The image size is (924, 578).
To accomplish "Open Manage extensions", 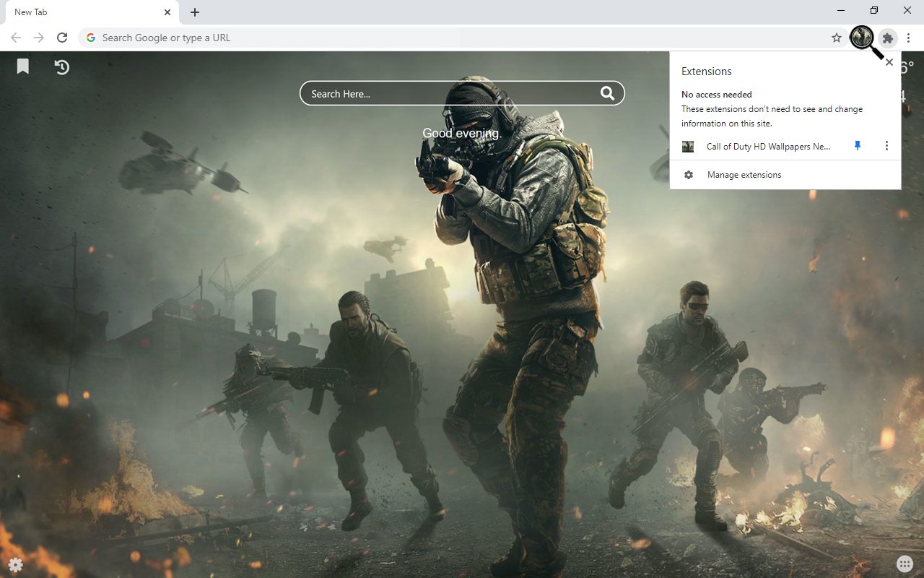I will [785, 175].
